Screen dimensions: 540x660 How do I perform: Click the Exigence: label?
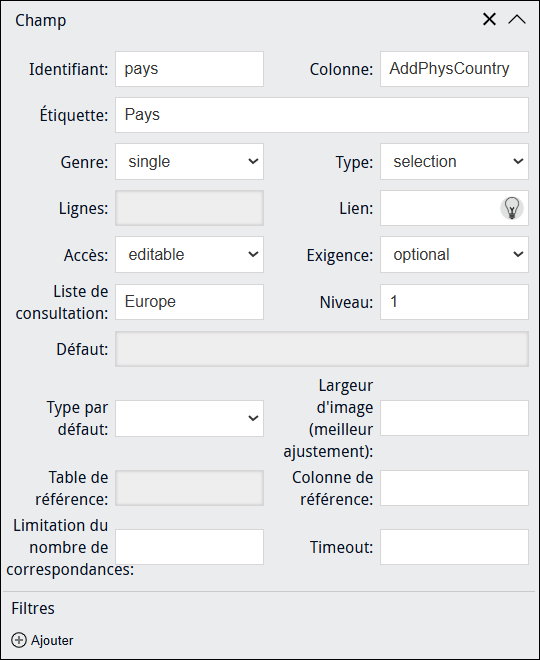click(x=340, y=255)
